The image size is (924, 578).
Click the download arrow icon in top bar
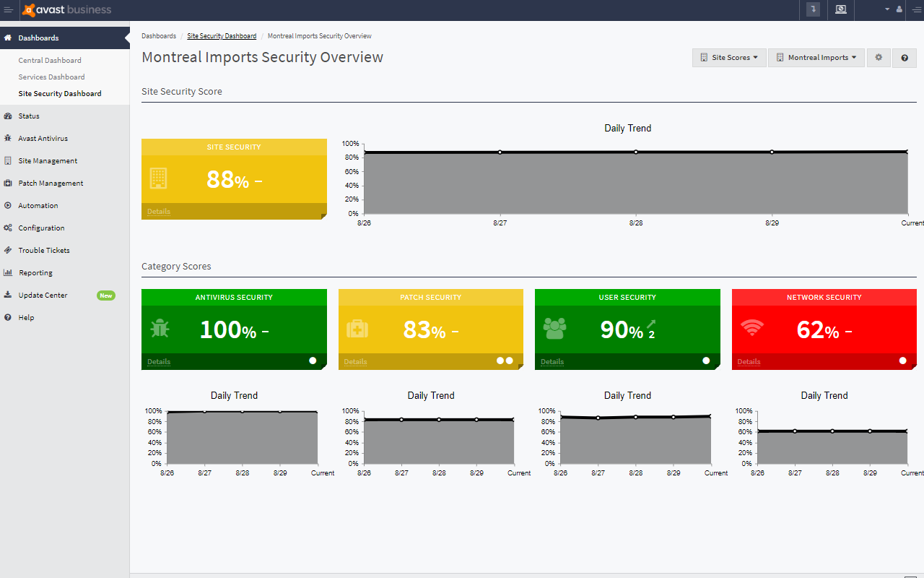pyautogui.click(x=813, y=10)
